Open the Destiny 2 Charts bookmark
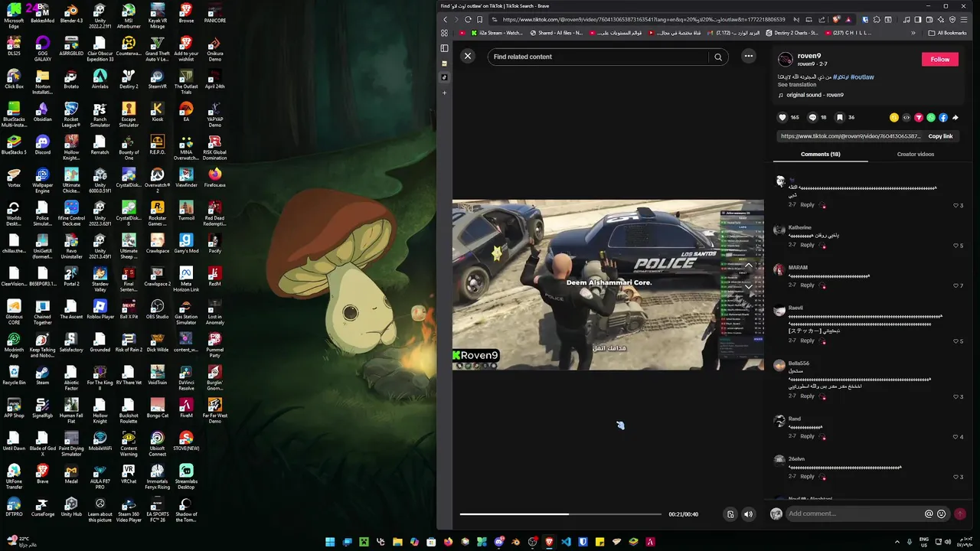The height and width of the screenshot is (551, 980). coord(791,33)
